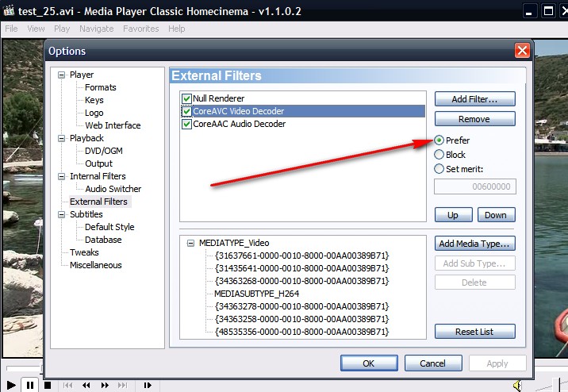Open the Database options page
The width and height of the screenshot is (568, 392).
click(x=103, y=240)
